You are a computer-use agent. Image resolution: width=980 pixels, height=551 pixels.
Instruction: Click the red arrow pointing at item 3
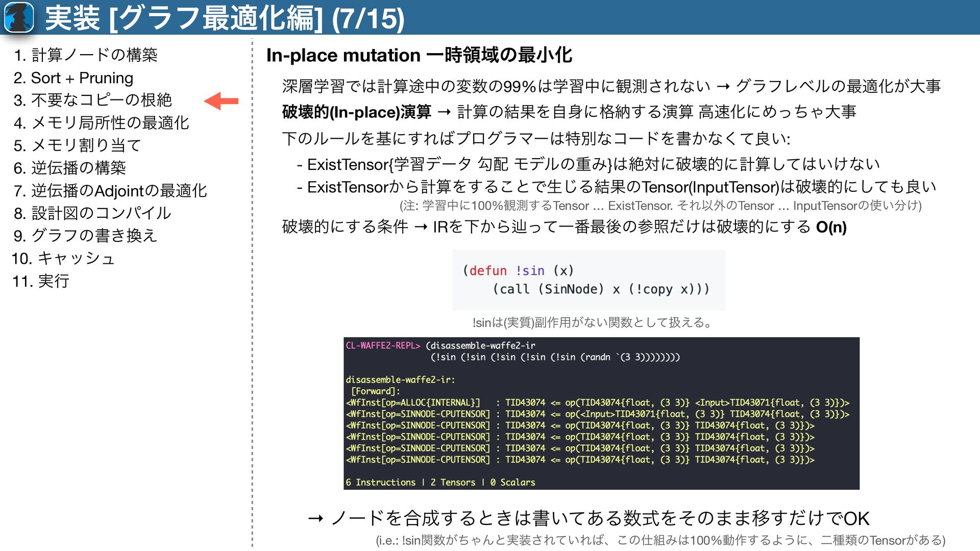coord(222,101)
